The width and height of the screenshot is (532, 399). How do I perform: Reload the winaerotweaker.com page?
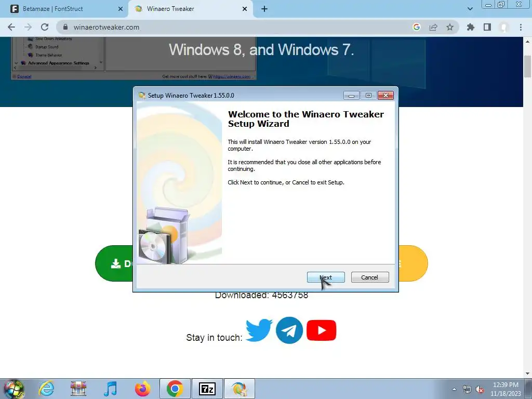click(45, 27)
